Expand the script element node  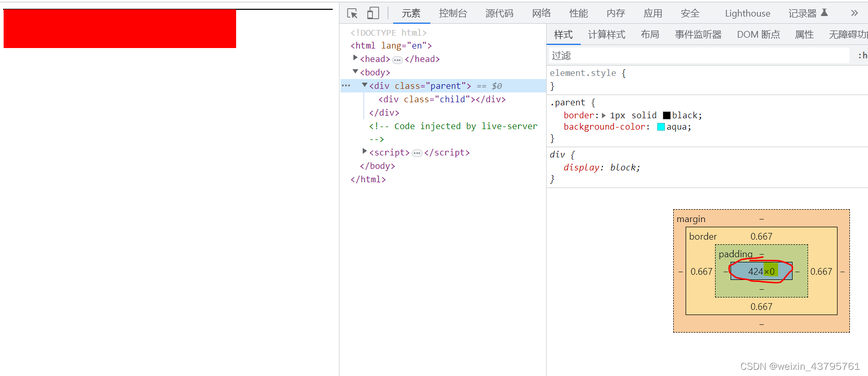[364, 151]
